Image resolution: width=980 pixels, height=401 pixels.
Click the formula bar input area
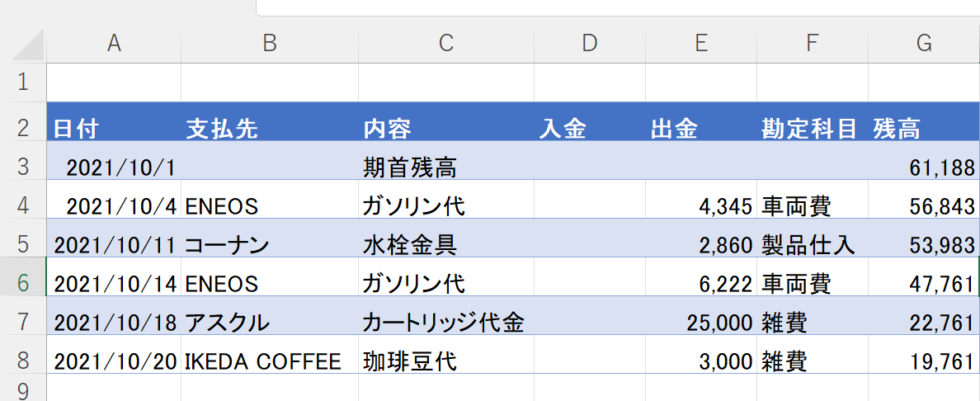coord(619,7)
